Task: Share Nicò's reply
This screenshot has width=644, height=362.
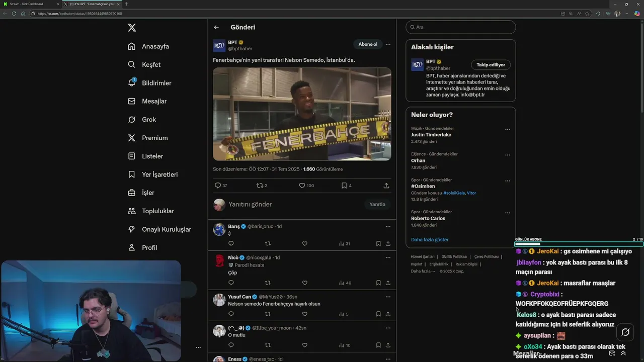Action: pos(388,283)
